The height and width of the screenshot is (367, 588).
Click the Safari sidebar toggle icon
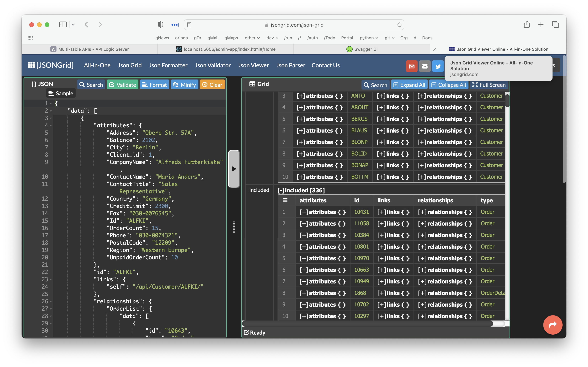click(x=63, y=25)
